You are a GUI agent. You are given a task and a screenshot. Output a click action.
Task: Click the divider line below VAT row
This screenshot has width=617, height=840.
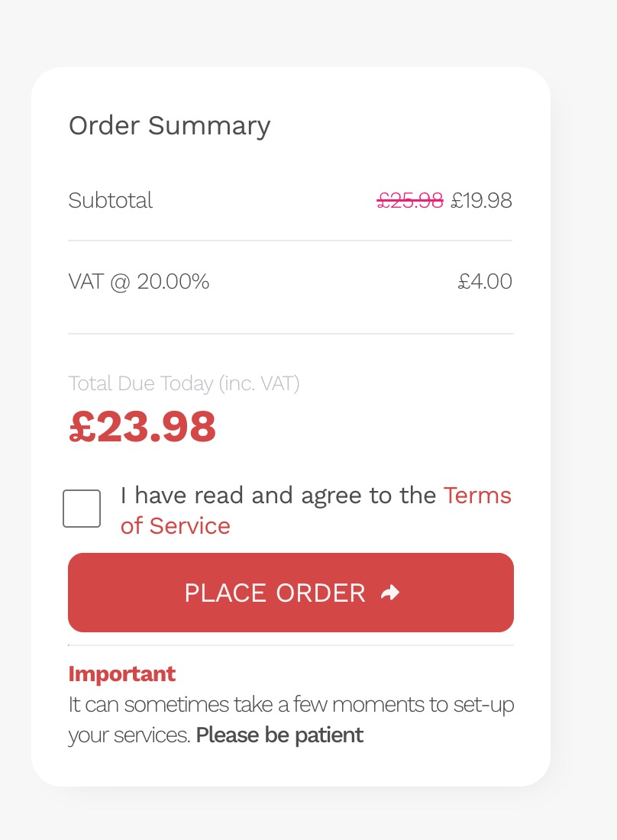[290, 334]
